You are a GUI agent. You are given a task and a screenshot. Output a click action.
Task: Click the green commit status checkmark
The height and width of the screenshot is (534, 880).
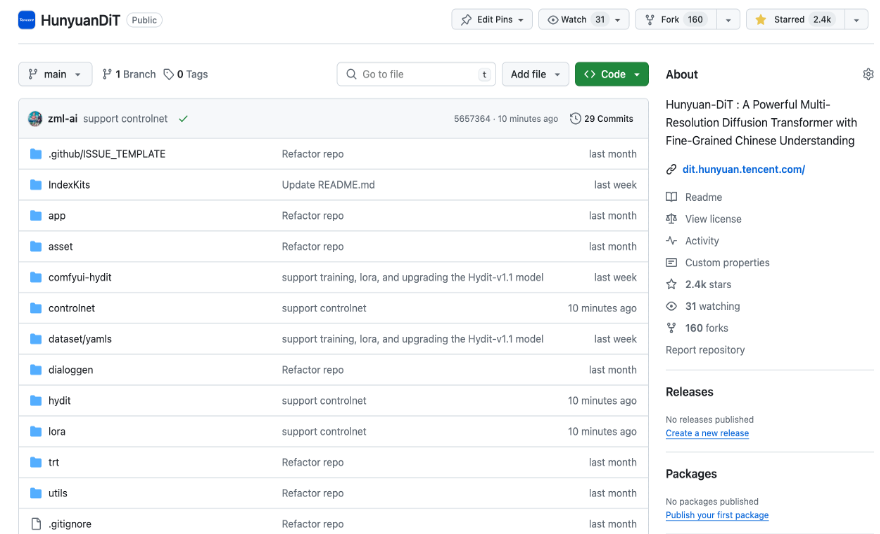click(183, 119)
